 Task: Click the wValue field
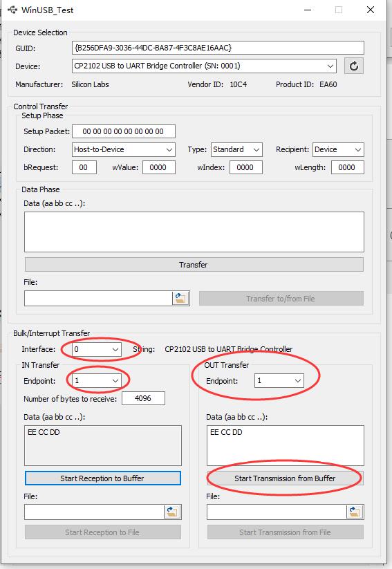click(x=158, y=167)
